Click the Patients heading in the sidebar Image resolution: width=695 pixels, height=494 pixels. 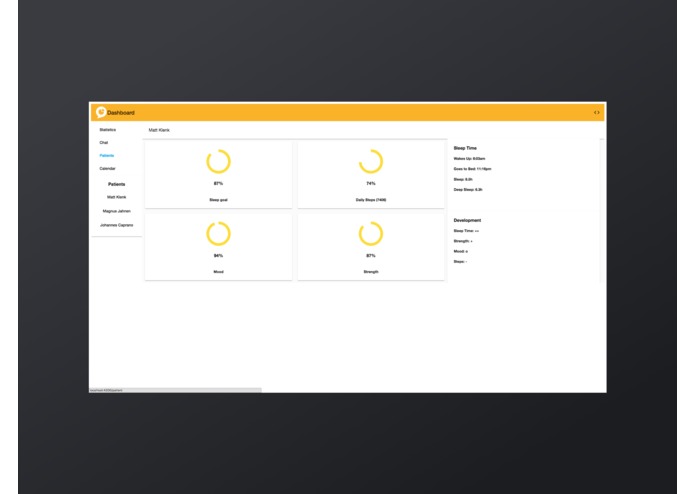point(117,184)
